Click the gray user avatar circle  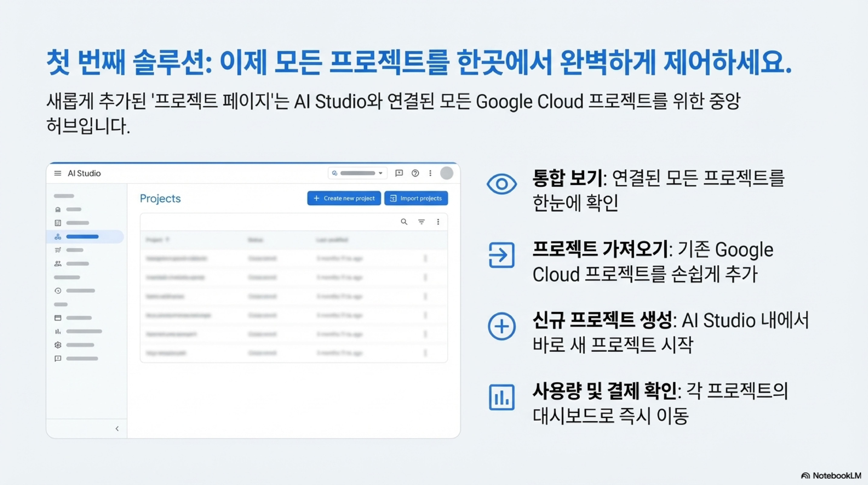coord(446,173)
